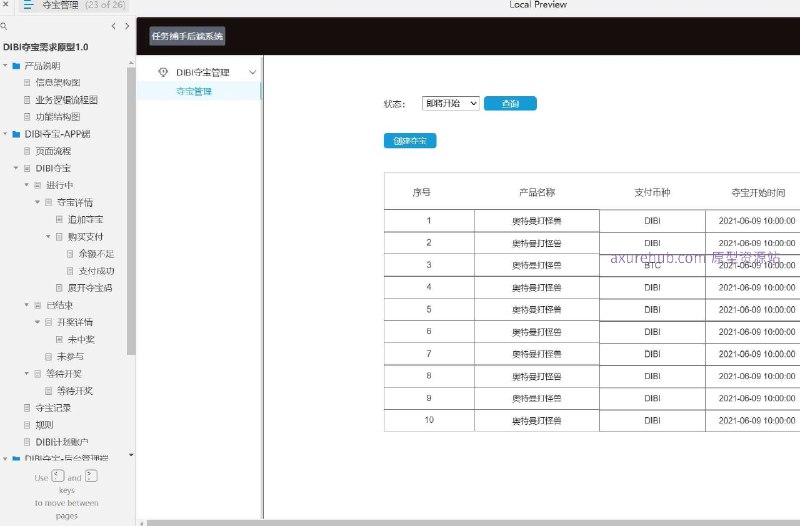Open the 页面流程 page

pyautogui.click(x=53, y=151)
